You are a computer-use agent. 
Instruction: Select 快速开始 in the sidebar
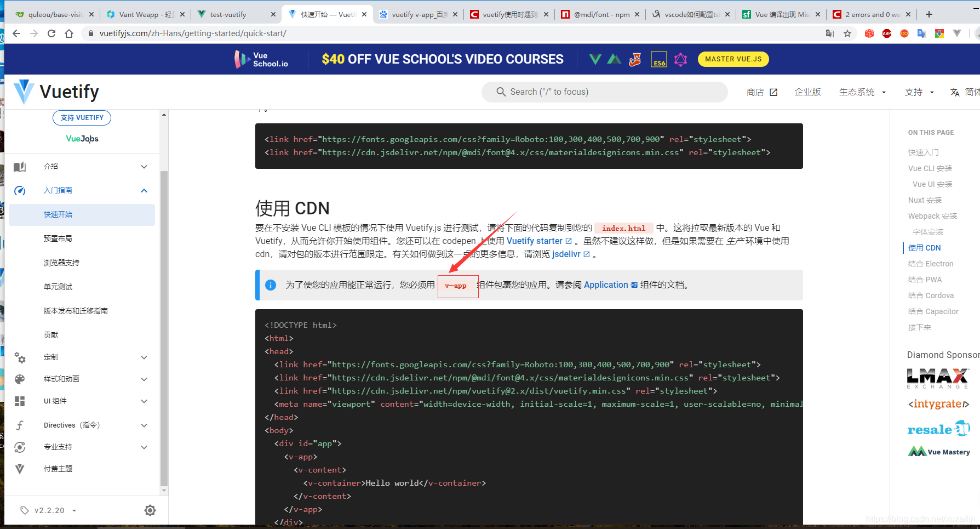(82, 215)
